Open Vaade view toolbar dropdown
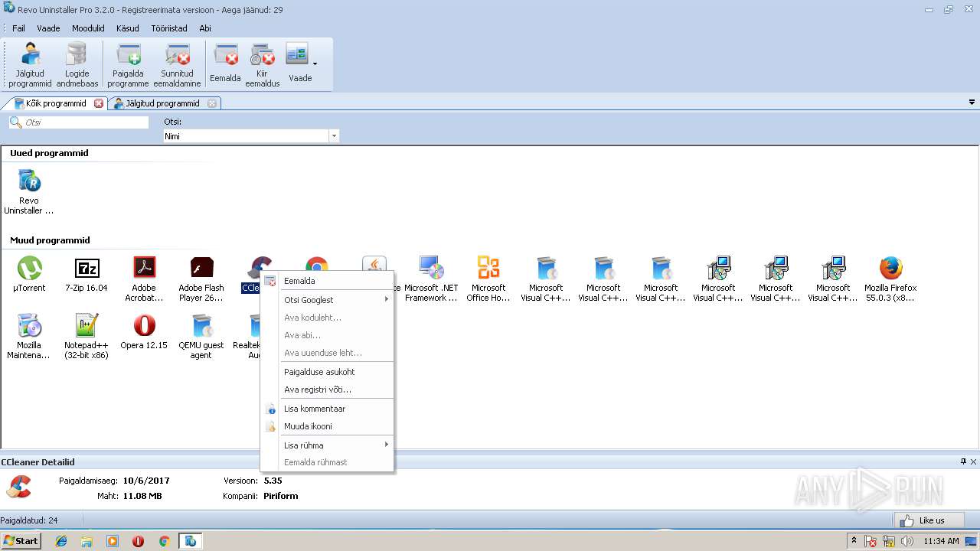This screenshot has width=980, height=551. click(300, 64)
